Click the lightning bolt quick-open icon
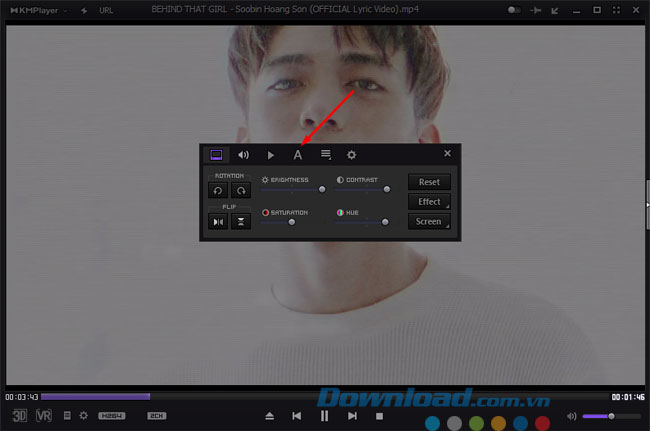Image resolution: width=650 pixels, height=431 pixels. coord(84,10)
